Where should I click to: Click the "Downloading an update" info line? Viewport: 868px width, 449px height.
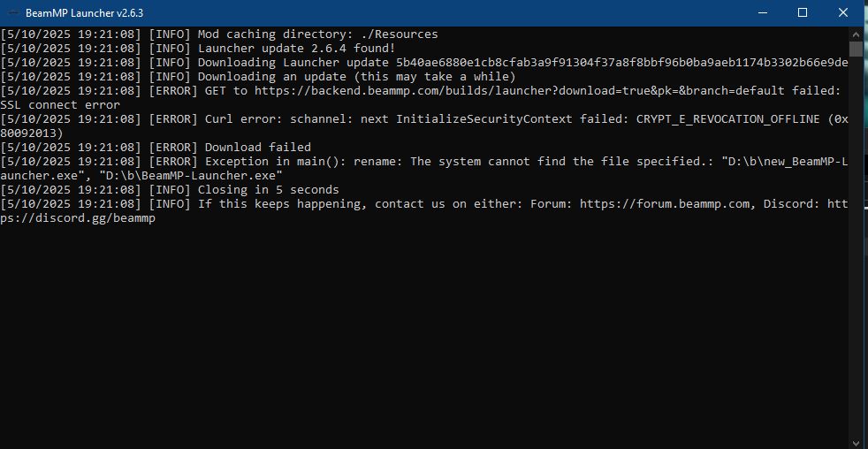click(357, 77)
